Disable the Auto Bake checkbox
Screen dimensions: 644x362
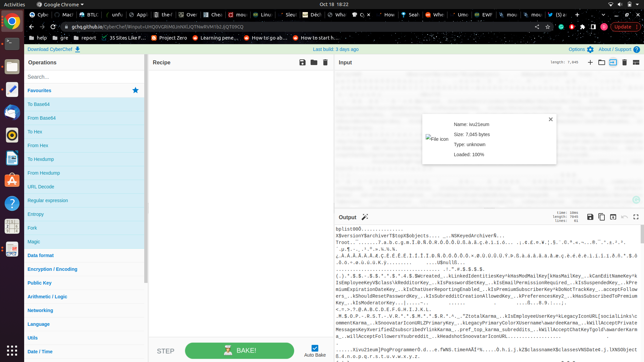pyautogui.click(x=315, y=348)
